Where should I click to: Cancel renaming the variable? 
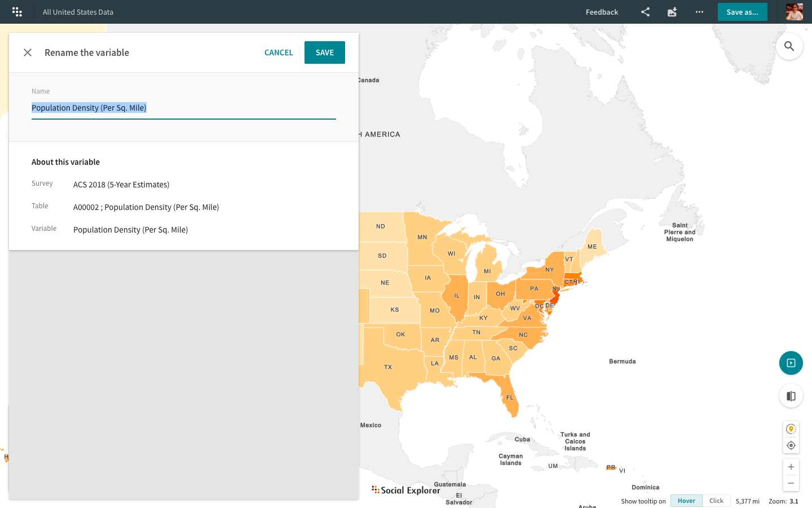tap(278, 52)
